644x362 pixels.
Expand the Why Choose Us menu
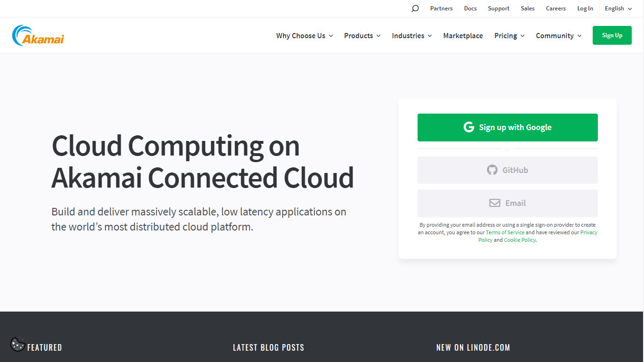tap(305, 36)
